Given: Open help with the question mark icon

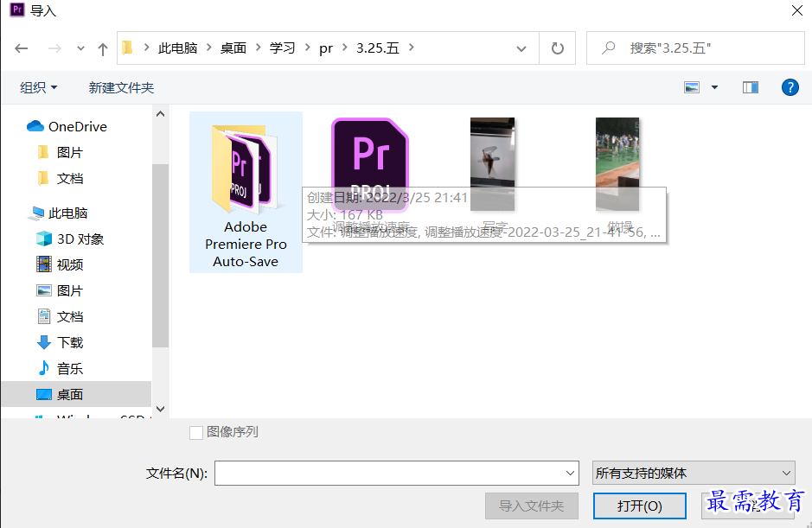Looking at the screenshot, I should (790, 87).
